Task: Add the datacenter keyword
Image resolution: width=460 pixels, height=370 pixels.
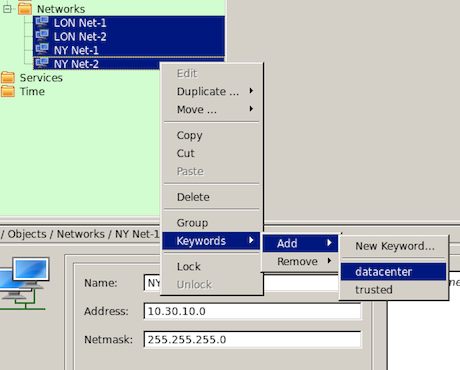Action: click(394, 272)
